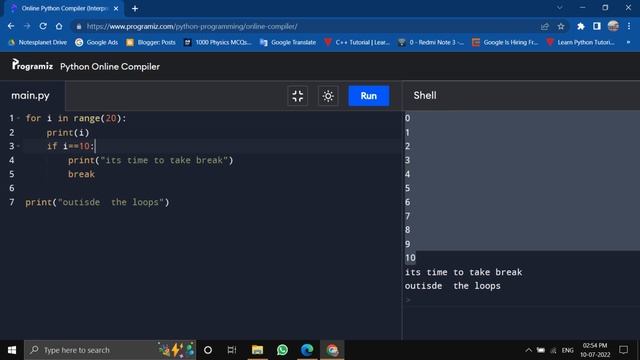Toggle the fullscreen collapse icon
This screenshot has height=360, width=640.
(x=298, y=96)
